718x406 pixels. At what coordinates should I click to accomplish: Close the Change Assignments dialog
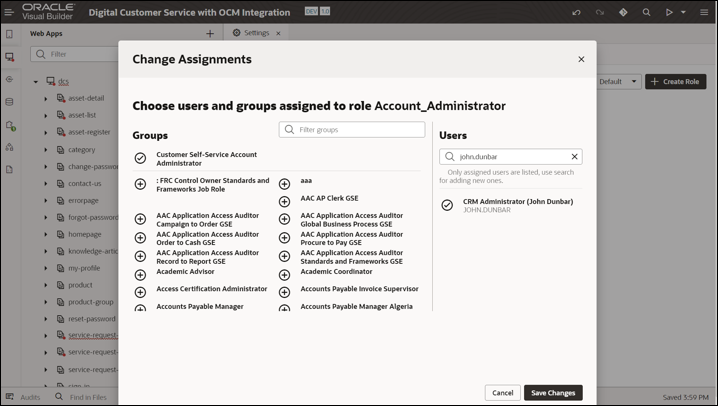pyautogui.click(x=581, y=59)
